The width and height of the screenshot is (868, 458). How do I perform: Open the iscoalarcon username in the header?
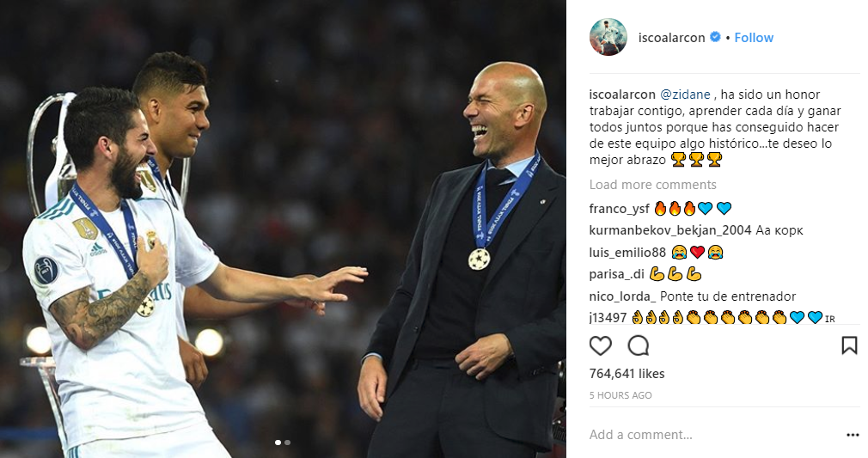pyautogui.click(x=671, y=38)
